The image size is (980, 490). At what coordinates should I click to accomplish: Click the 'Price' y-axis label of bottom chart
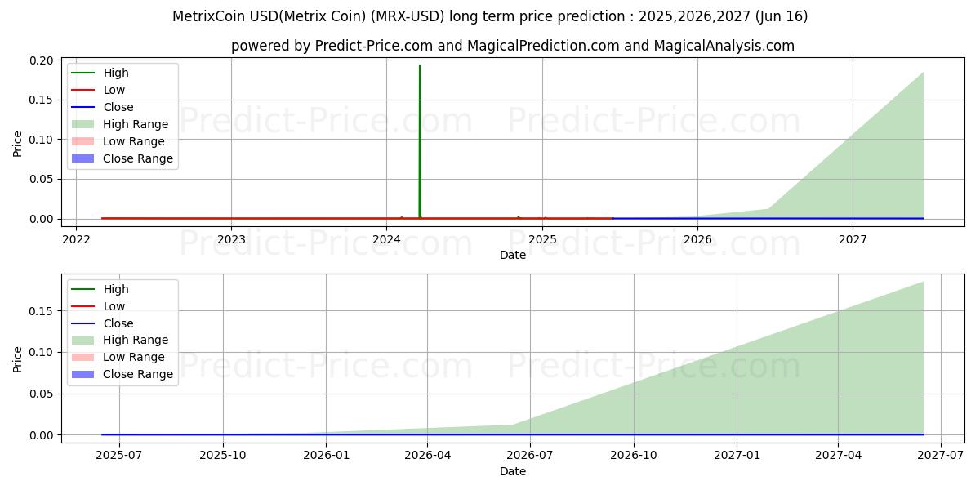(x=17, y=359)
